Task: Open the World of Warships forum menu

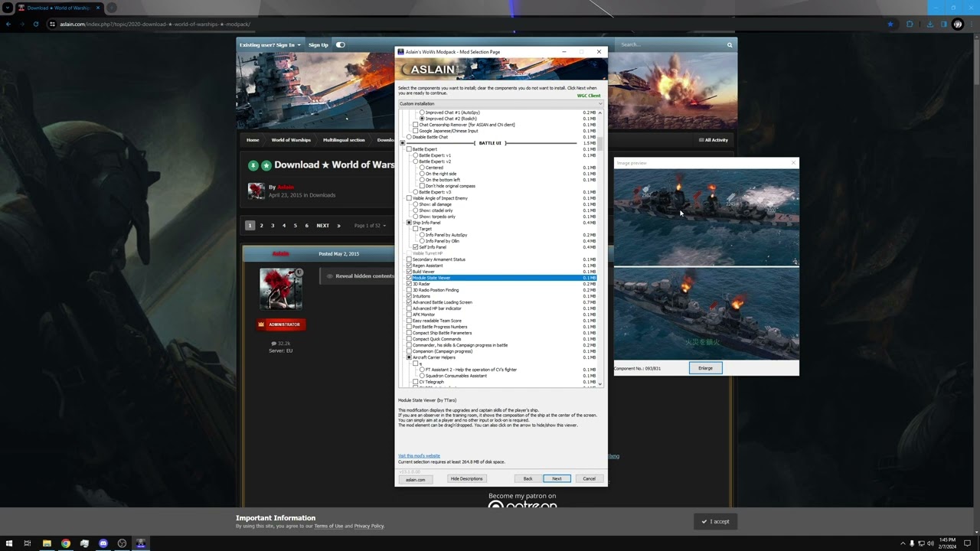Action: (x=291, y=140)
